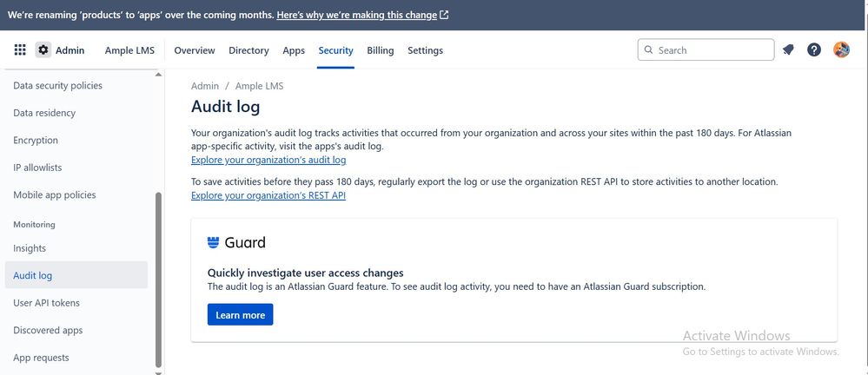Open the Overview tab
Image resolution: width=868 pixels, height=375 pixels.
pos(195,50)
